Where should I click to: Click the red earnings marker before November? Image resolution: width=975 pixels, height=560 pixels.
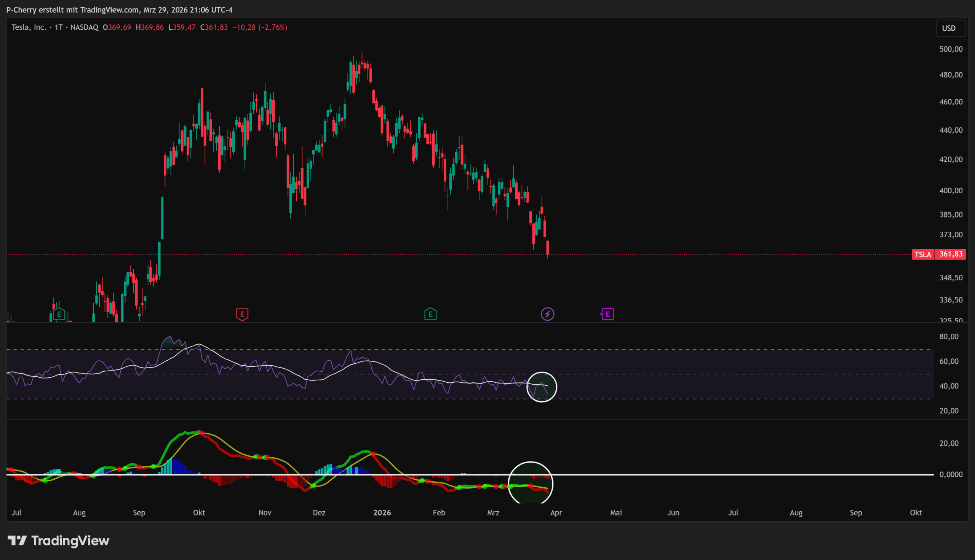(x=242, y=314)
